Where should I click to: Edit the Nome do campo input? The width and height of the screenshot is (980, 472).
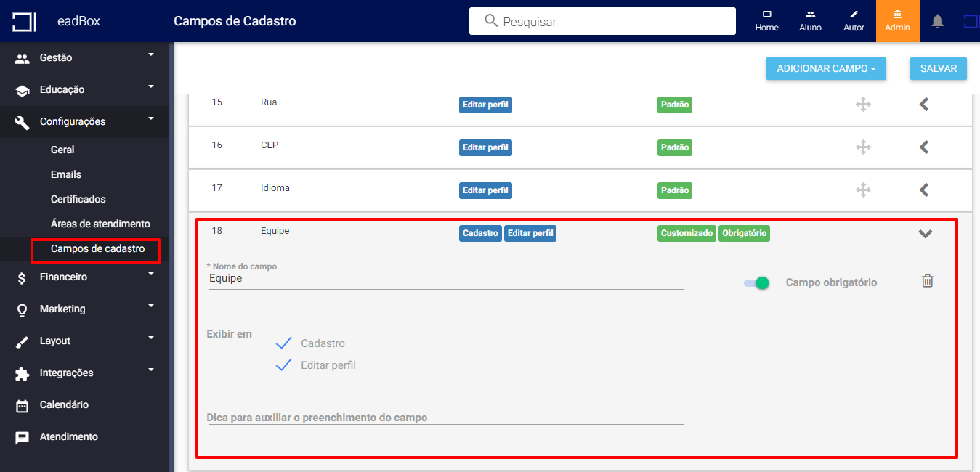[x=446, y=279]
